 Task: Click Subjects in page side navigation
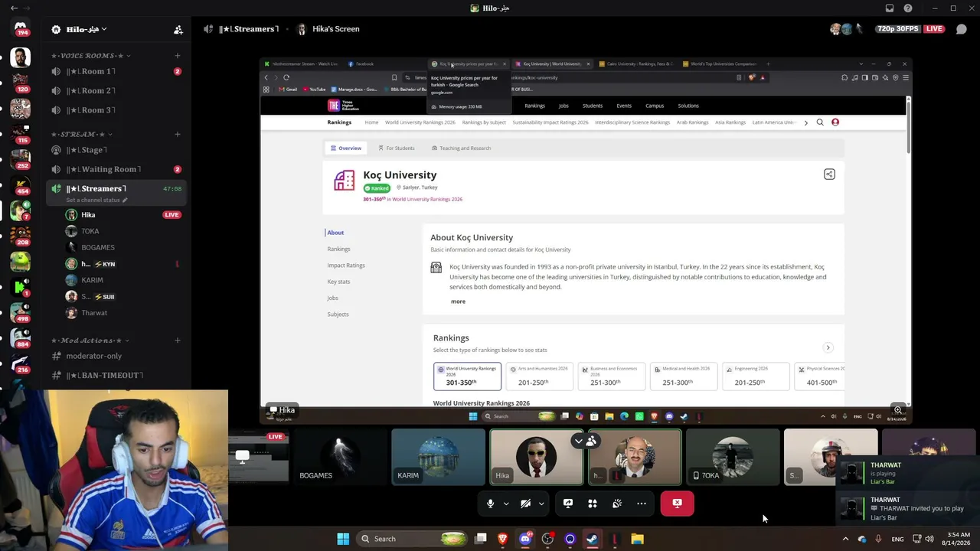338,315
